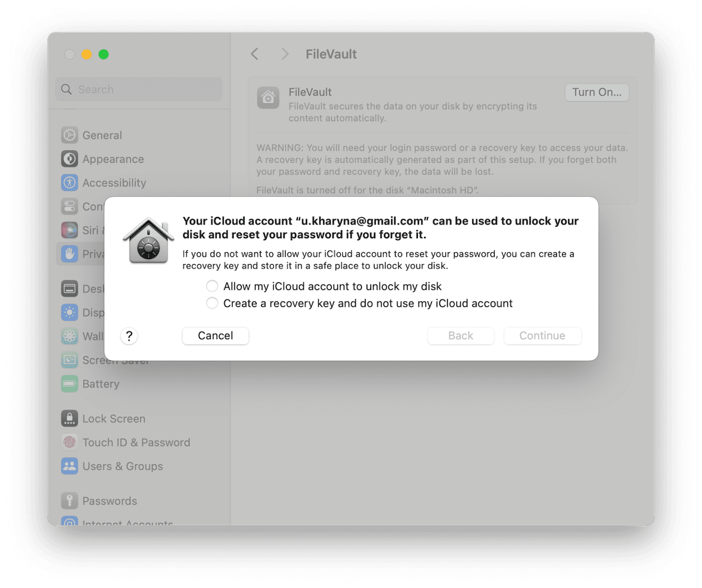Viewport: 702px width, 588px height.
Task: Click the magnifying glass search icon
Action: pyautogui.click(x=67, y=89)
